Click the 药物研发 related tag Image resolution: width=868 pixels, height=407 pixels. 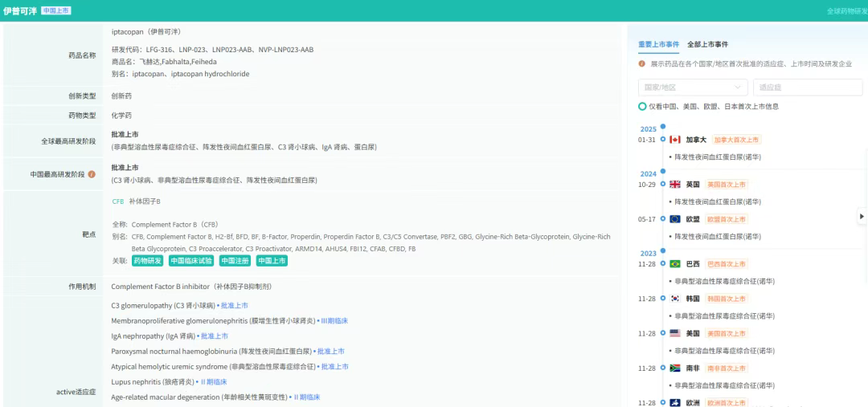tap(147, 261)
